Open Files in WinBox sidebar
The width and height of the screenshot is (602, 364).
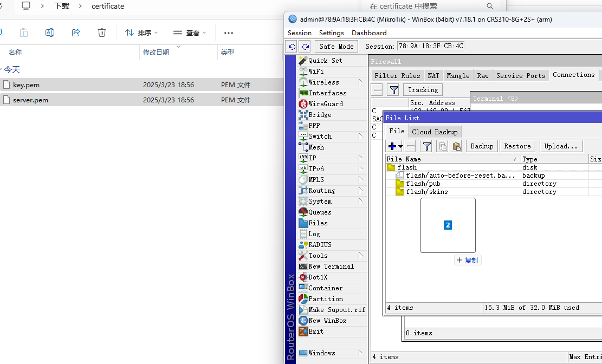[333, 223]
